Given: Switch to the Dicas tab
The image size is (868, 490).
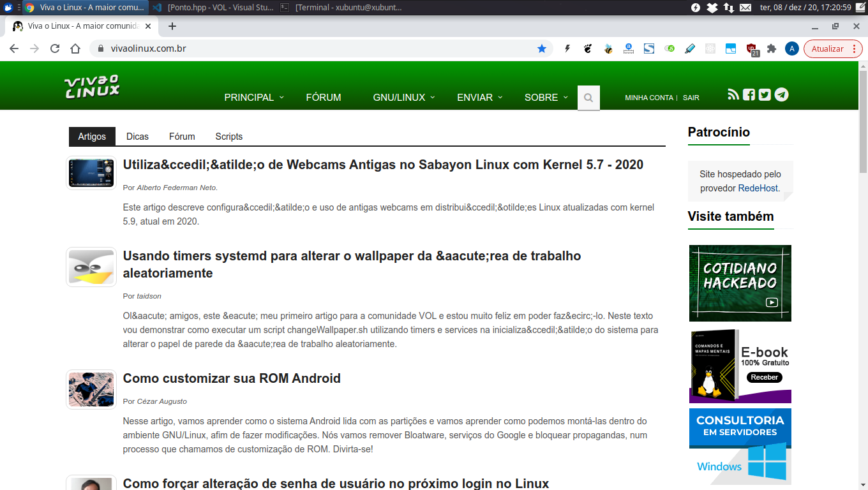Looking at the screenshot, I should pos(137,137).
